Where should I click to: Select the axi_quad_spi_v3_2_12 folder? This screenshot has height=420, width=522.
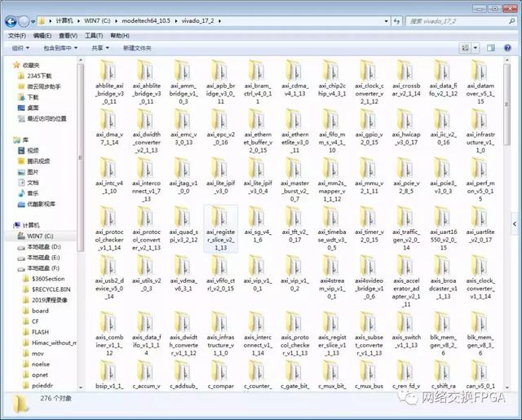click(184, 225)
